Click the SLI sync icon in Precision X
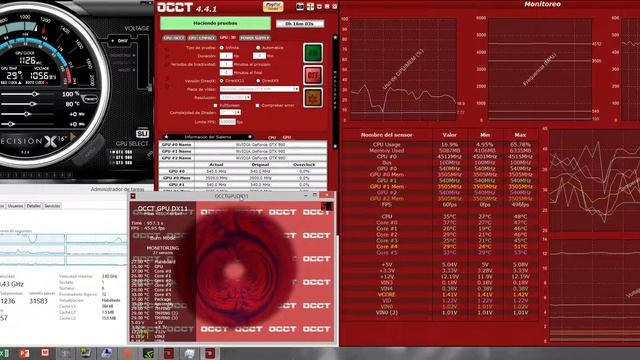The width and height of the screenshot is (640, 360). tap(142, 134)
